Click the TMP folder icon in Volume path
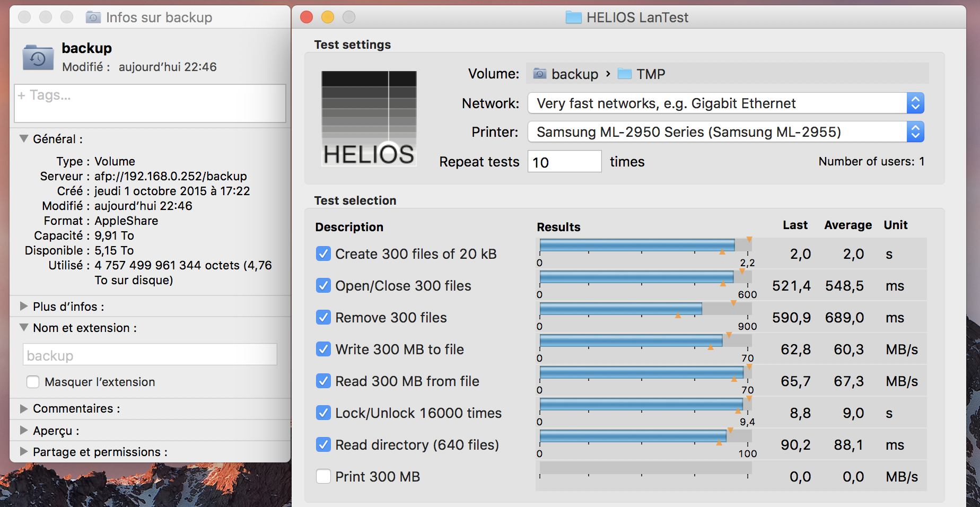The height and width of the screenshot is (507, 980). (625, 74)
